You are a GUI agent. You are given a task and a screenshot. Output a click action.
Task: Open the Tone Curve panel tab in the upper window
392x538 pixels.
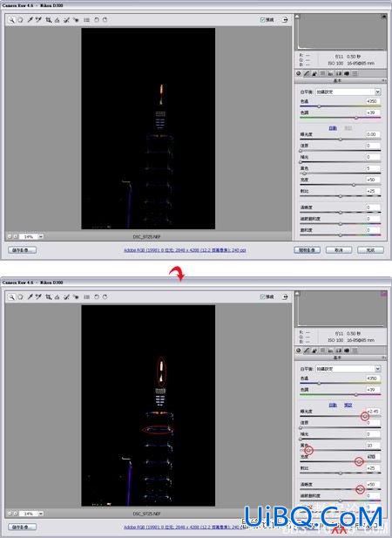coord(307,73)
